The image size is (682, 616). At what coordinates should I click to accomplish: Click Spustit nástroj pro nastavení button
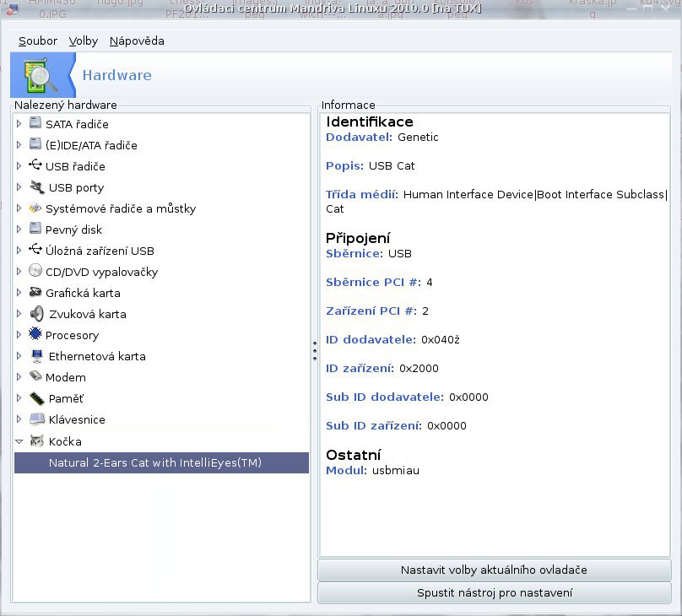click(x=494, y=592)
